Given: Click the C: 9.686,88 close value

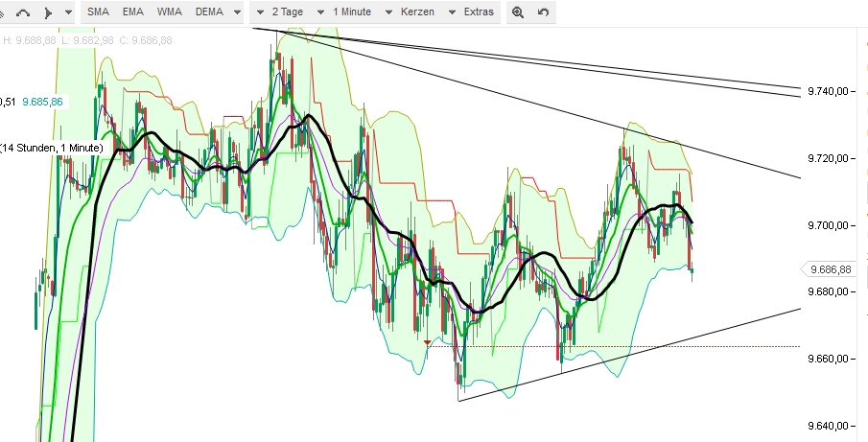Looking at the screenshot, I should (x=146, y=40).
